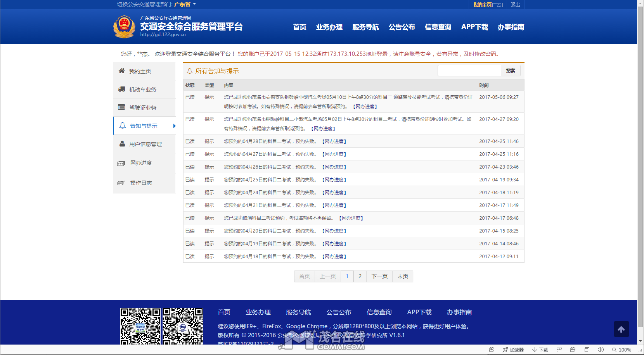This screenshot has width=644, height=355.
Task: Open 网办进度 link in 04月26日 notice row
Action: click(x=334, y=167)
